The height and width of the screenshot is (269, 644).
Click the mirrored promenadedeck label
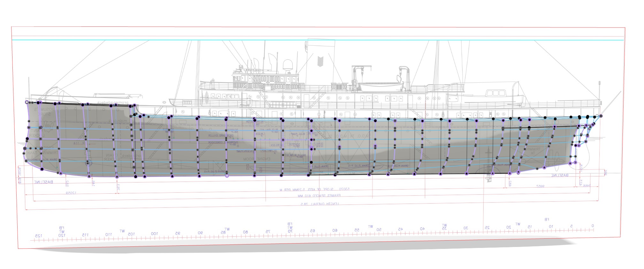(x=113, y=103)
